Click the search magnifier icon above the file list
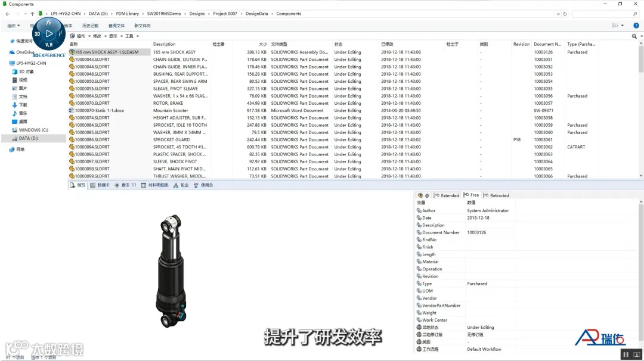The width and height of the screenshot is (644, 361). (634, 36)
